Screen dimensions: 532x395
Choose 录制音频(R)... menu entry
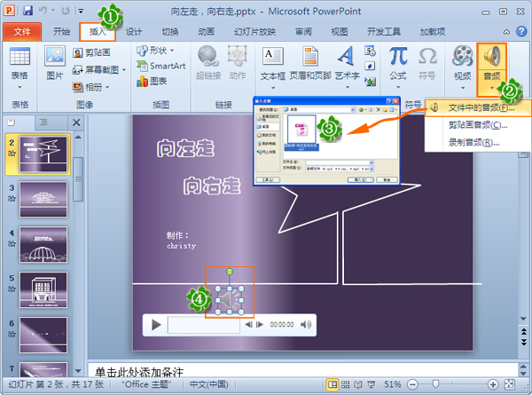point(478,143)
